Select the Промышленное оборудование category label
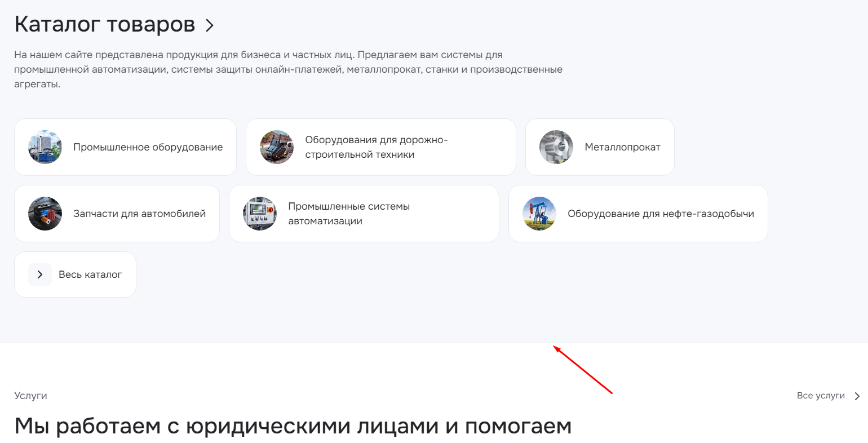 148,147
